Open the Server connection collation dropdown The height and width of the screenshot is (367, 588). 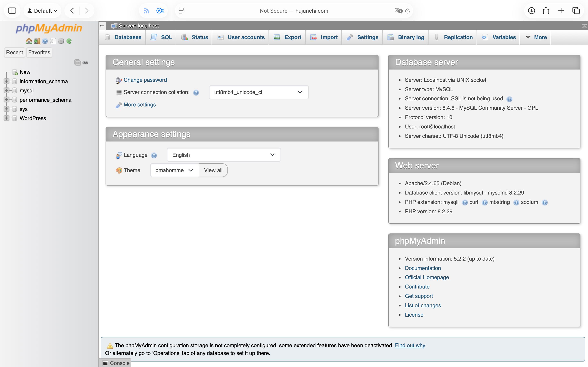(258, 92)
